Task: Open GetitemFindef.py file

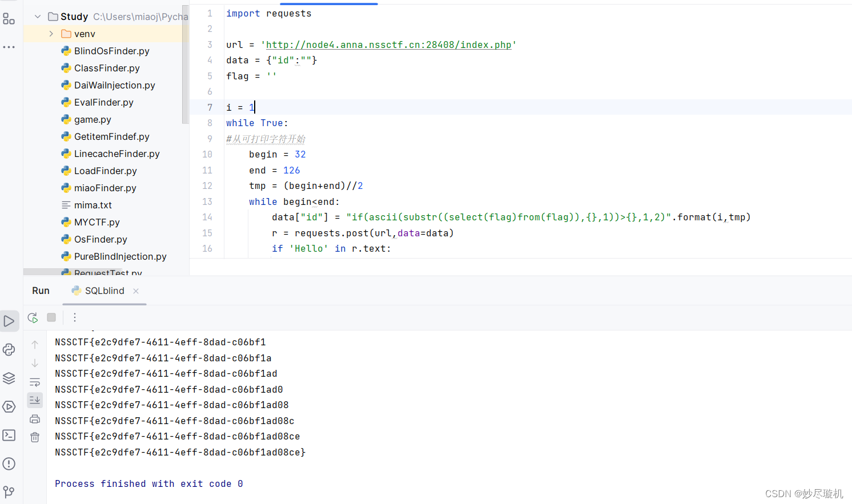Action: (x=112, y=136)
